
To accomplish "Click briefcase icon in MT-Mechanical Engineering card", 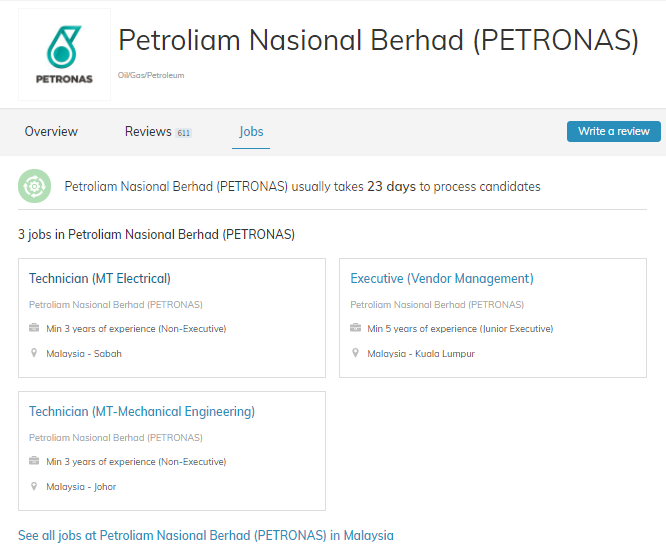I will 34,461.
